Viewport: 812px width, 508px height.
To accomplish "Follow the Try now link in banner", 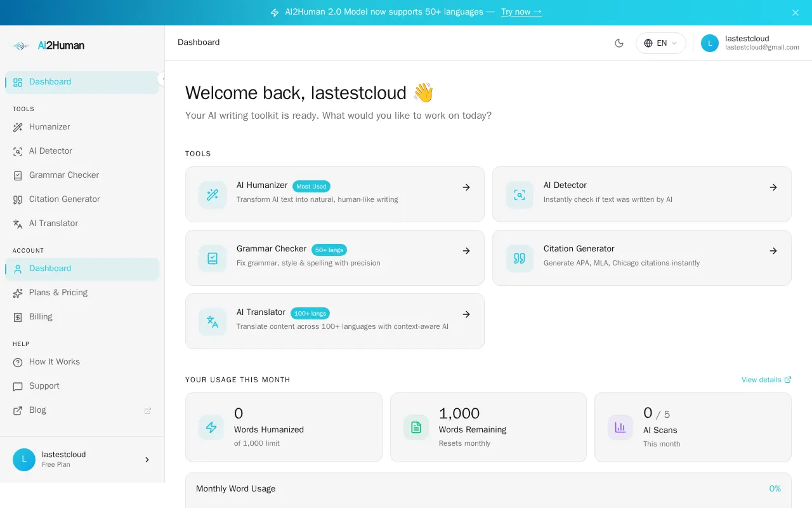I will point(521,12).
